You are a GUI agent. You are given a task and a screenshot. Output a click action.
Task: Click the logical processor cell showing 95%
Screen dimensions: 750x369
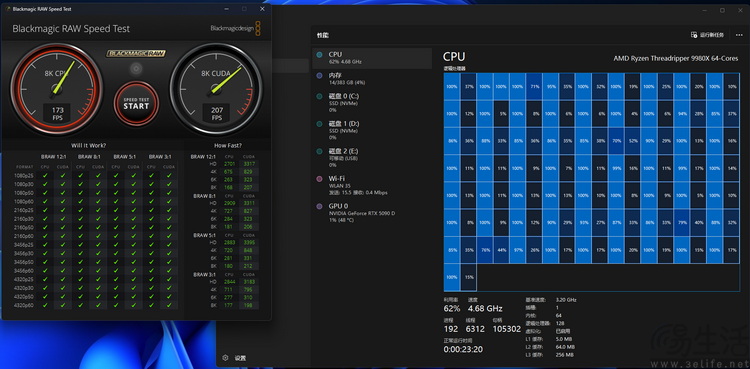click(x=550, y=87)
